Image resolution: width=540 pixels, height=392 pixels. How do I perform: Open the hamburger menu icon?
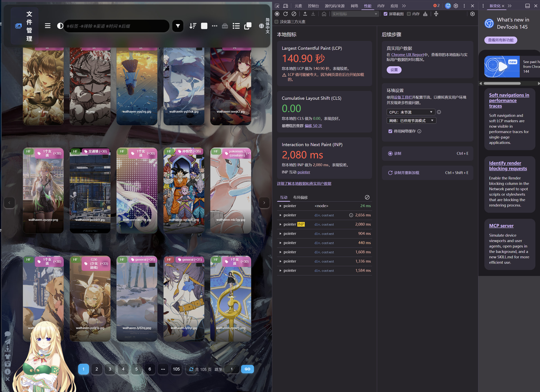click(x=48, y=26)
